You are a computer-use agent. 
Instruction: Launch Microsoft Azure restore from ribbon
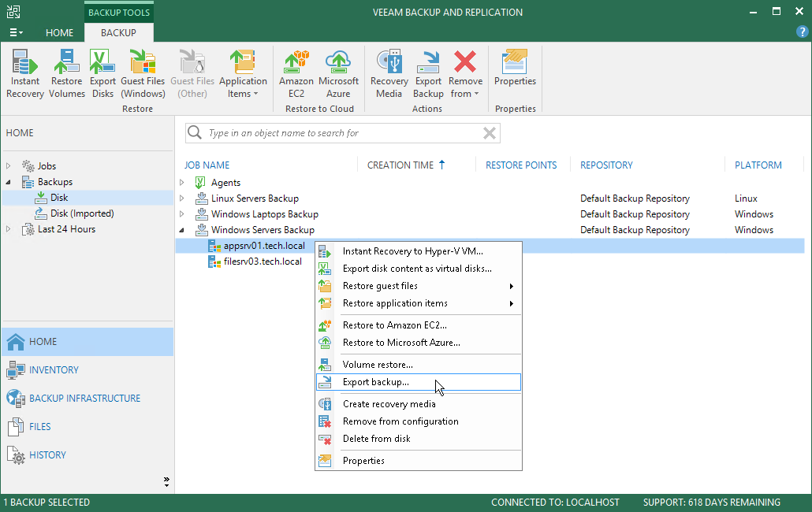tap(338, 73)
